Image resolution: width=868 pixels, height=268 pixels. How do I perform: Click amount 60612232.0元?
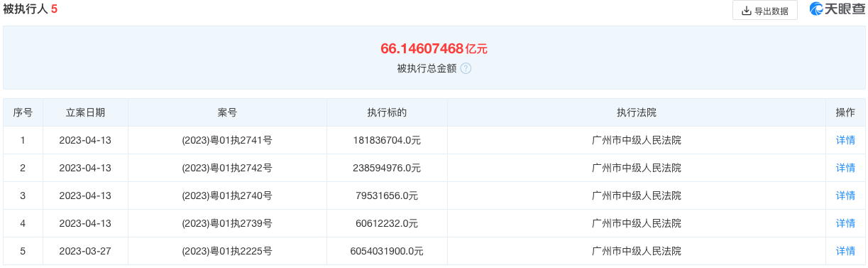pyautogui.click(x=387, y=223)
